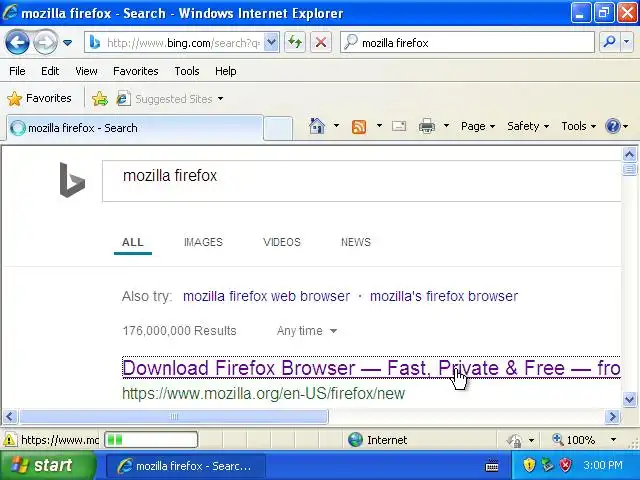
Task: Expand the Print dropdown arrow
Action: pos(446,126)
